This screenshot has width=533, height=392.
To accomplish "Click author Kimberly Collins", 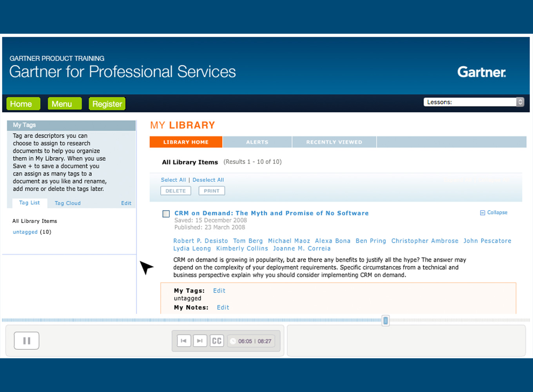I will pyautogui.click(x=242, y=249).
